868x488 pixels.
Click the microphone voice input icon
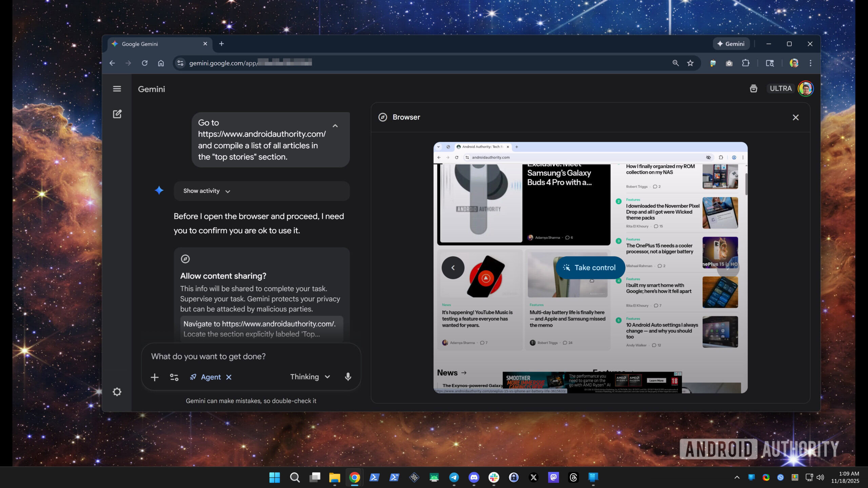348,377
